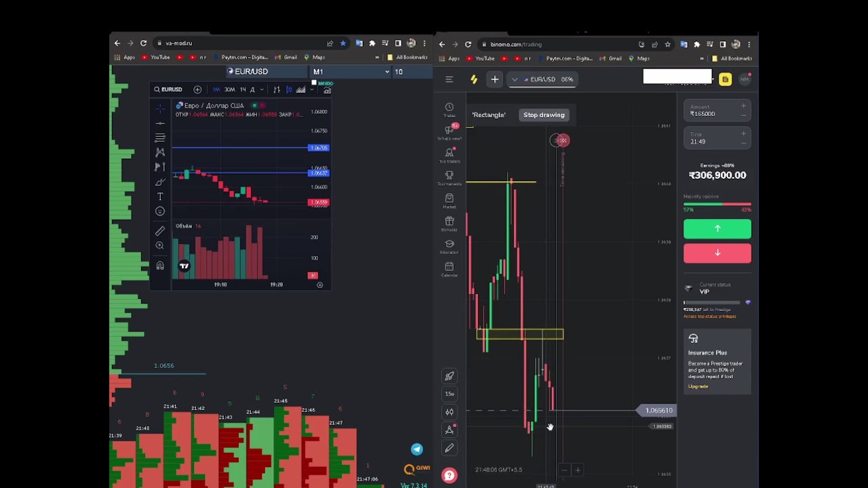Open What's new announcements
868x488 pixels.
(449, 132)
